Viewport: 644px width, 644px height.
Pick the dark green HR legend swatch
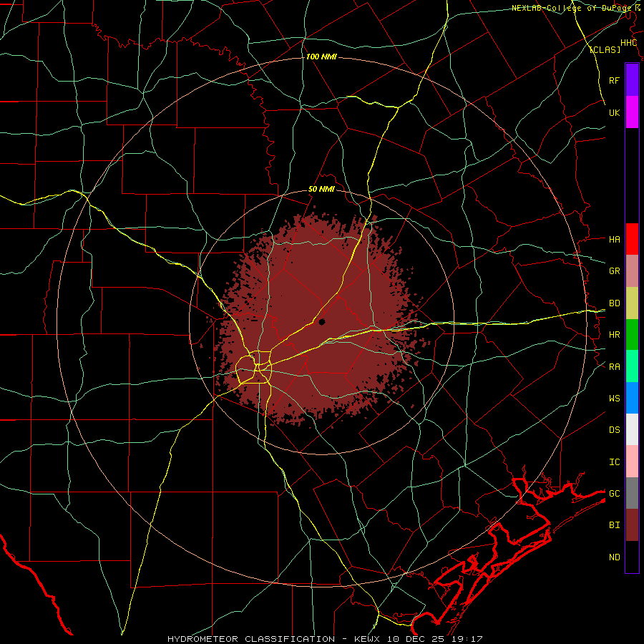coord(632,335)
